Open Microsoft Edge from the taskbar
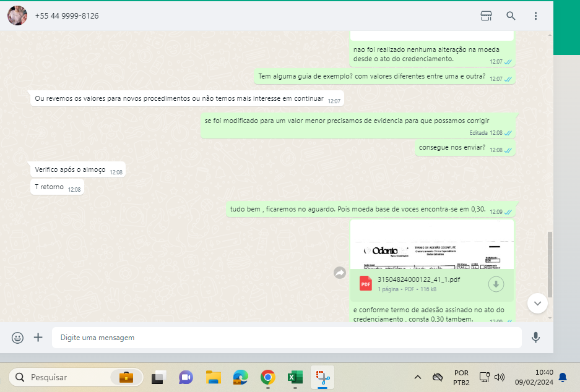 (x=240, y=377)
